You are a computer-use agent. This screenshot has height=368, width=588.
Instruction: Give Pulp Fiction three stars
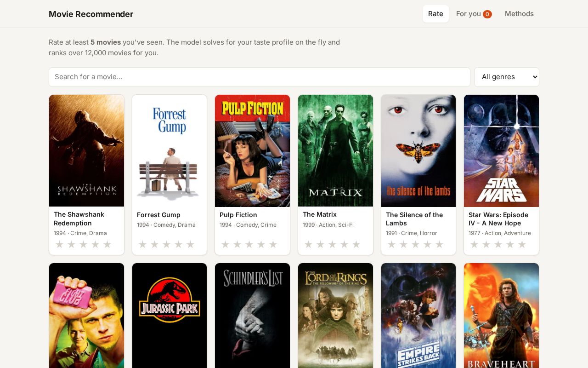249,245
